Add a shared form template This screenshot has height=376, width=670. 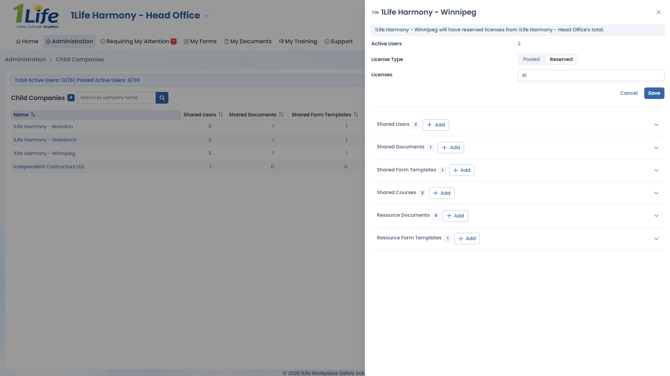click(461, 170)
